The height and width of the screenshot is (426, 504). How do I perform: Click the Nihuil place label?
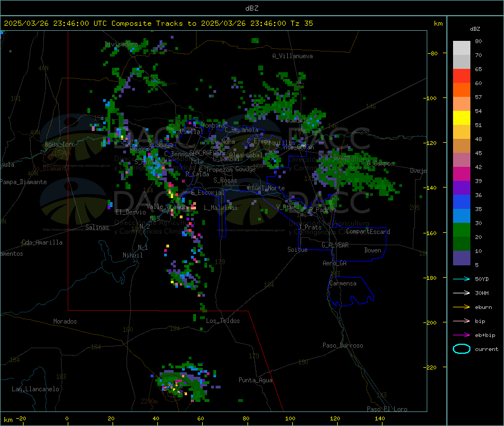click(x=132, y=255)
